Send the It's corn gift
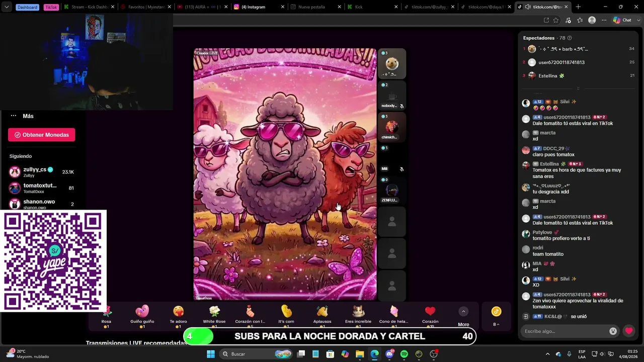 pos(286,316)
